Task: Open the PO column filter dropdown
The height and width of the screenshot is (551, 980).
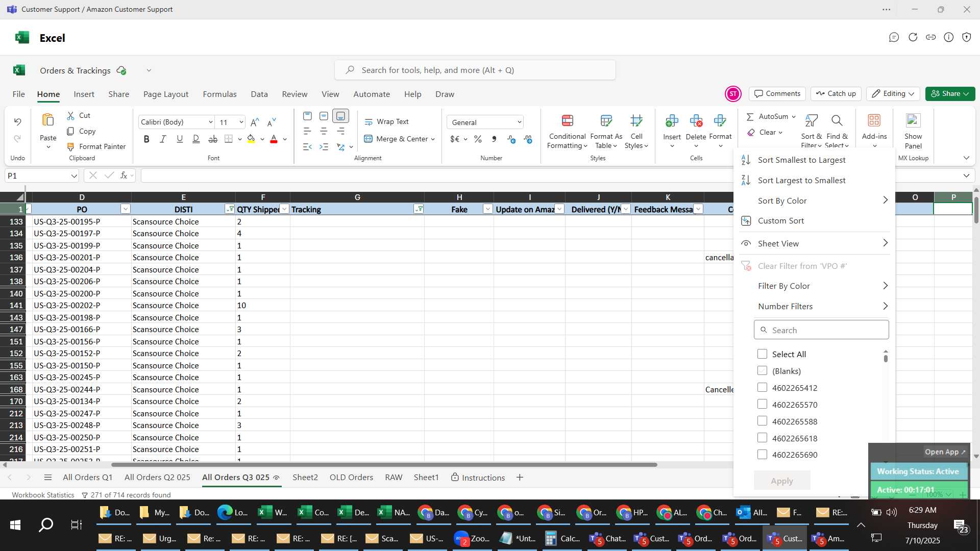Action: 125,209
